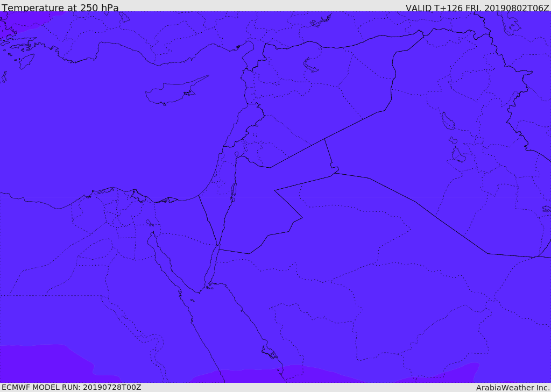Click the 'VALID T+126 FRI. 20190802T06Z' label
This screenshot has width=551, height=392.
[x=477, y=8]
